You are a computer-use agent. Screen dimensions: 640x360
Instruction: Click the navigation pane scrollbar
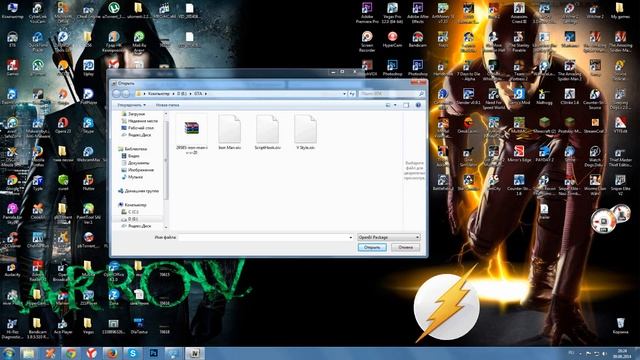click(166, 159)
